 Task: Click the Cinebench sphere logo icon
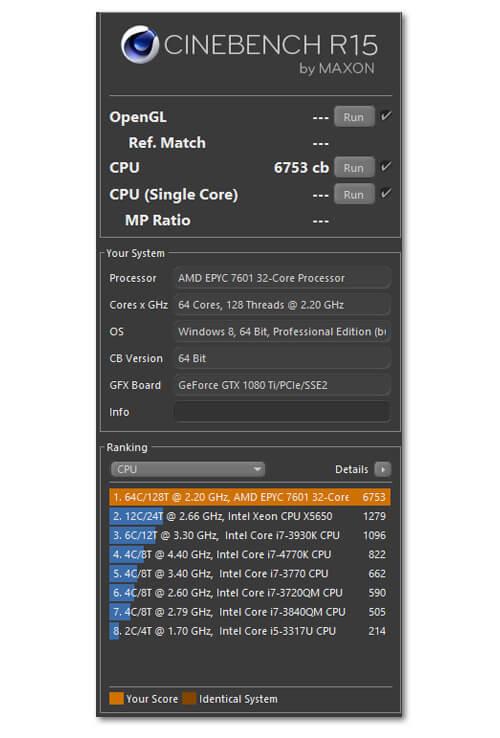[140, 45]
